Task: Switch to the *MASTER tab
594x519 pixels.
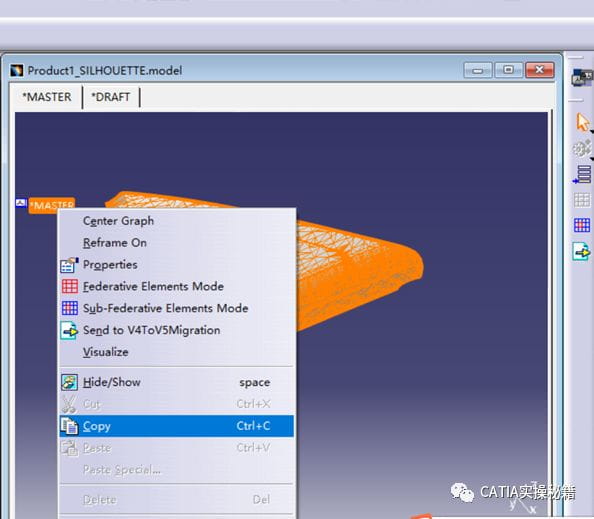Action: (47, 97)
